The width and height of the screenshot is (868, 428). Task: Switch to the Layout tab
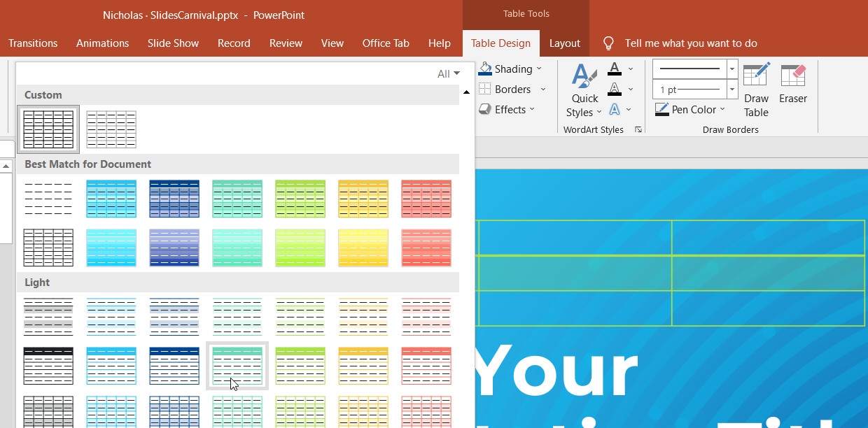[565, 43]
